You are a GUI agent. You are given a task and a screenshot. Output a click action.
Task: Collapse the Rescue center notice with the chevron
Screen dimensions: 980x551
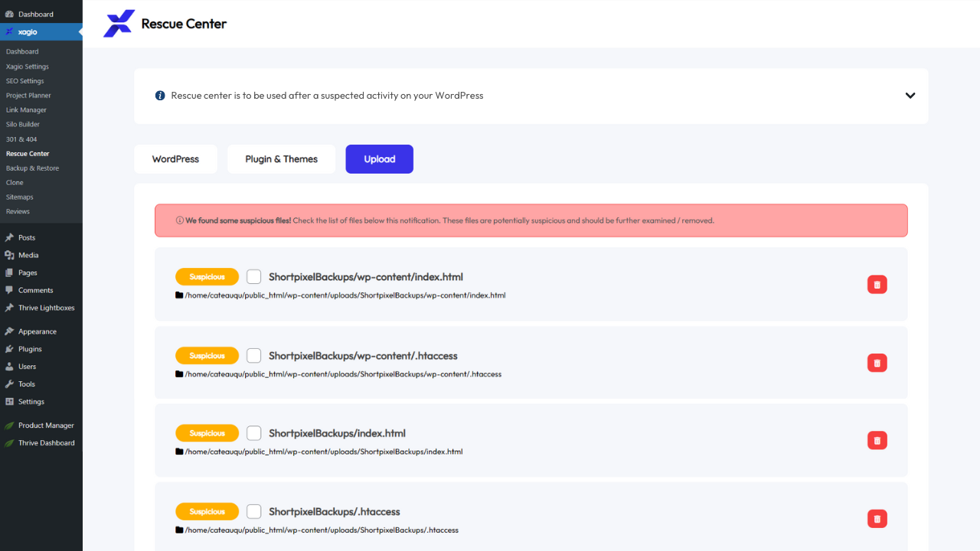(x=910, y=95)
